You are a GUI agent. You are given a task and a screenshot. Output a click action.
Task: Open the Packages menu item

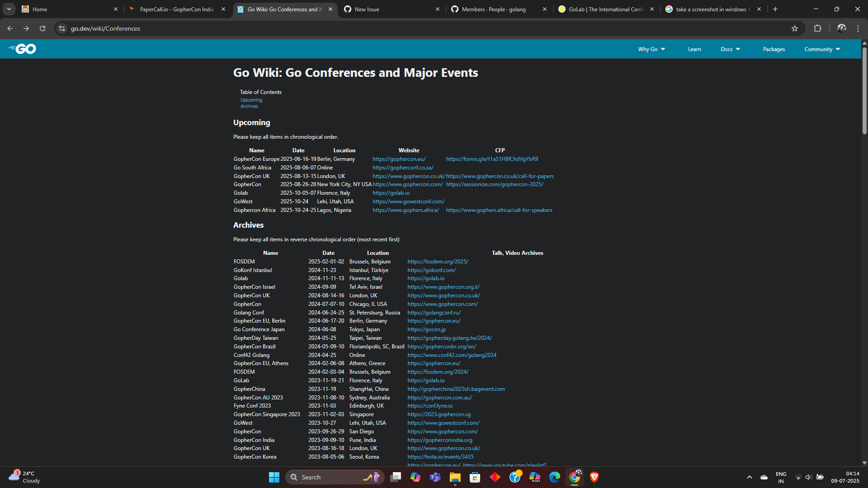(774, 49)
